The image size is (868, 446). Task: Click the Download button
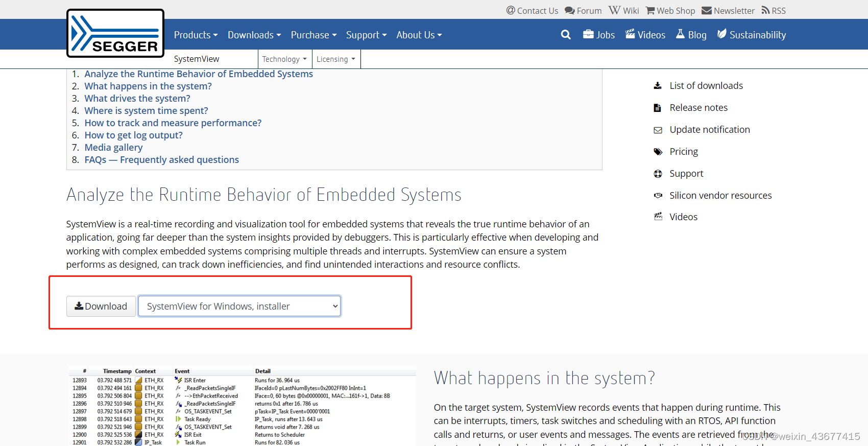click(x=101, y=306)
